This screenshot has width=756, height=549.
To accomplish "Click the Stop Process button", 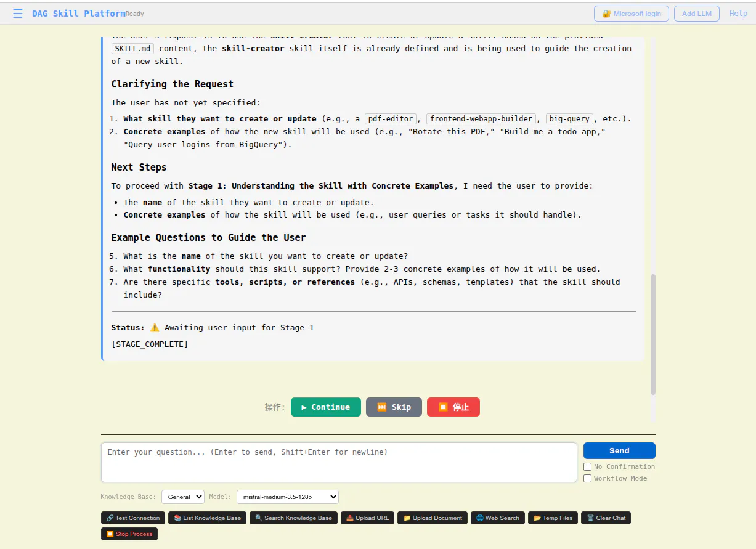I will point(129,534).
